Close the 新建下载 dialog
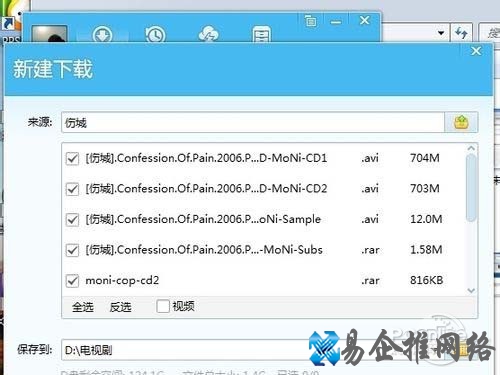This screenshot has height=375, width=500. (476, 51)
